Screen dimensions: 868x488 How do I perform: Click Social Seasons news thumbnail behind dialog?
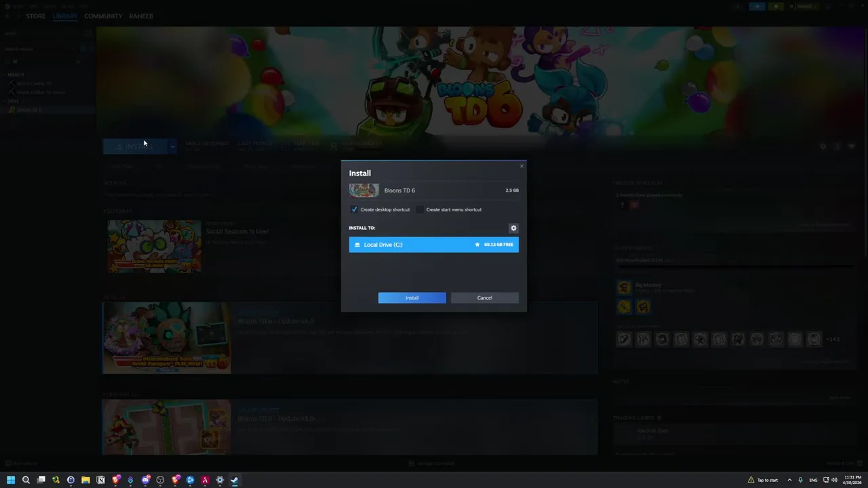coord(155,246)
